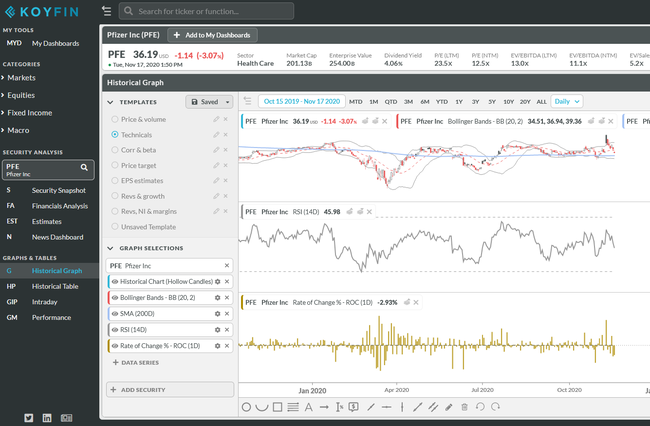
Task: Toggle the chart side panel icon
Action: [x=247, y=101]
